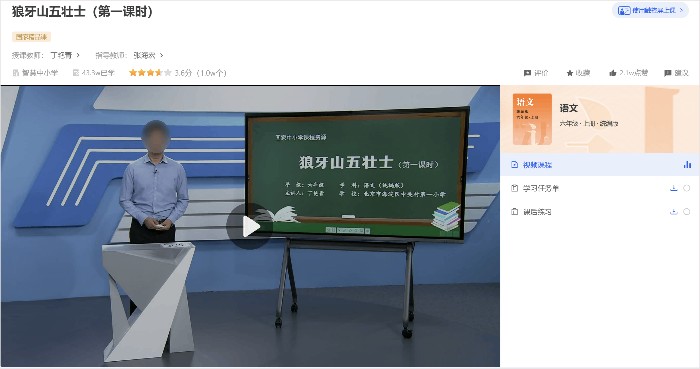The height and width of the screenshot is (369, 700).
Task: Download the 课后练习 file
Action: (x=674, y=211)
